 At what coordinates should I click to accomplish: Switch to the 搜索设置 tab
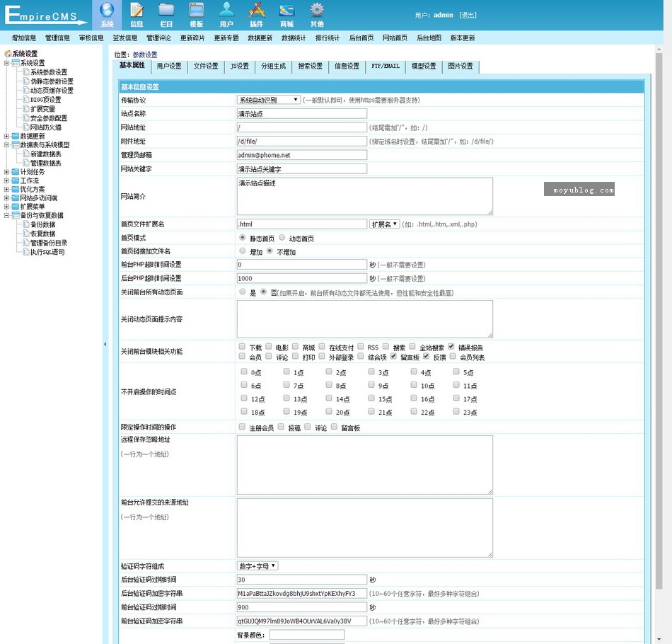point(311,66)
